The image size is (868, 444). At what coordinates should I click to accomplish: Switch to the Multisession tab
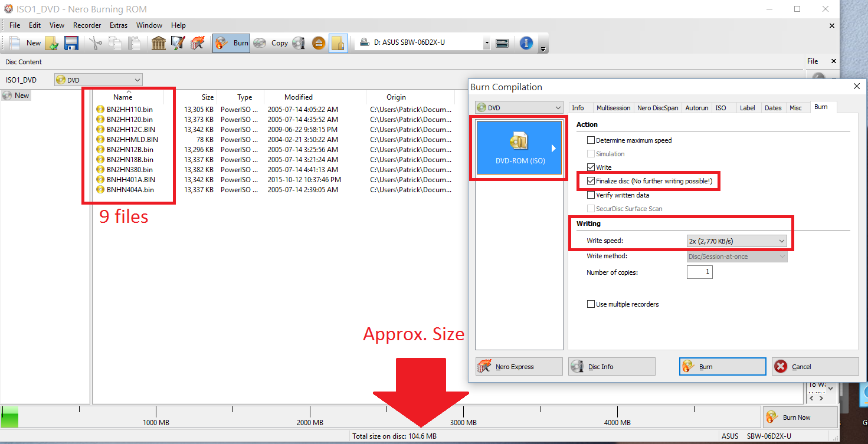[613, 108]
